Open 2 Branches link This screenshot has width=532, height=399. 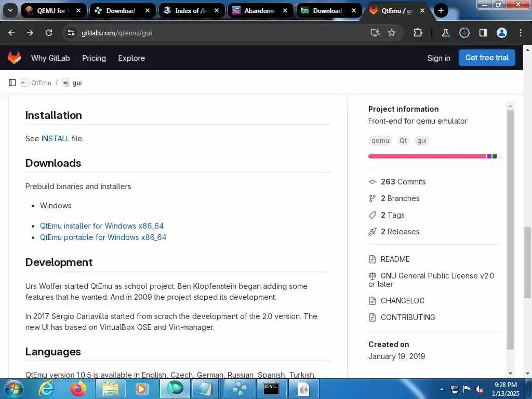[x=400, y=198]
